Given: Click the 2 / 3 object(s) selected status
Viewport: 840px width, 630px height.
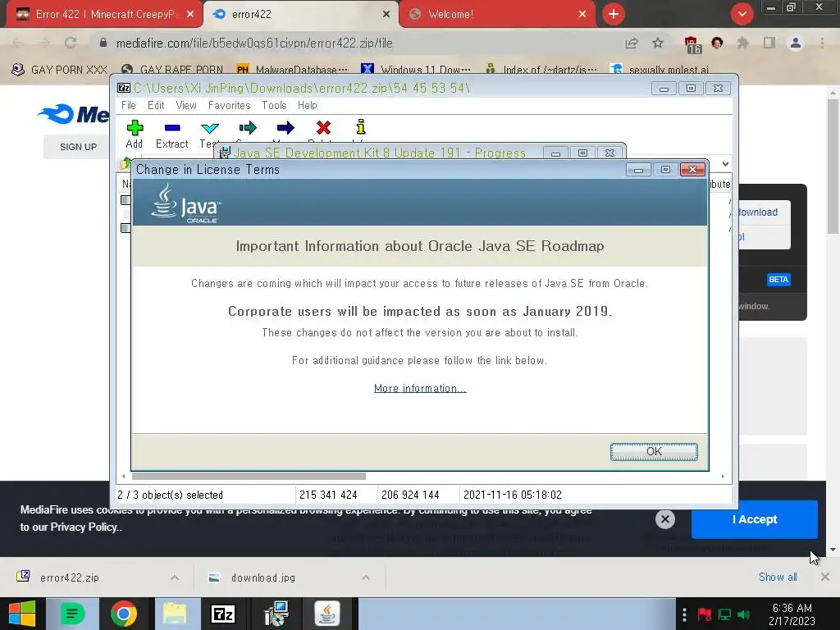Looking at the screenshot, I should [170, 495].
